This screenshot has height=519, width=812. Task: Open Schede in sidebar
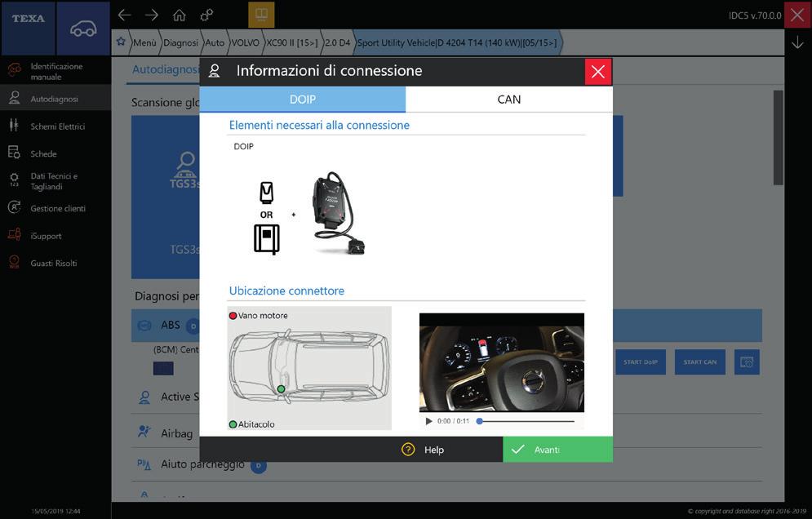pos(55,153)
